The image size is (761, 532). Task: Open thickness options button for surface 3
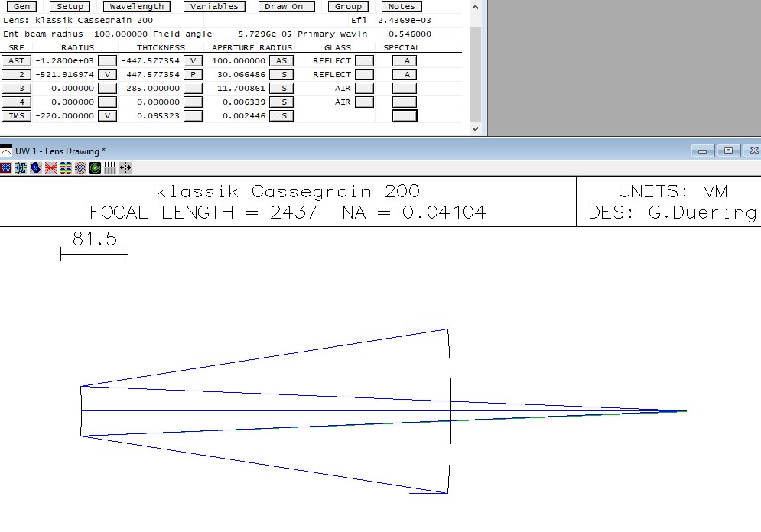pos(194,88)
